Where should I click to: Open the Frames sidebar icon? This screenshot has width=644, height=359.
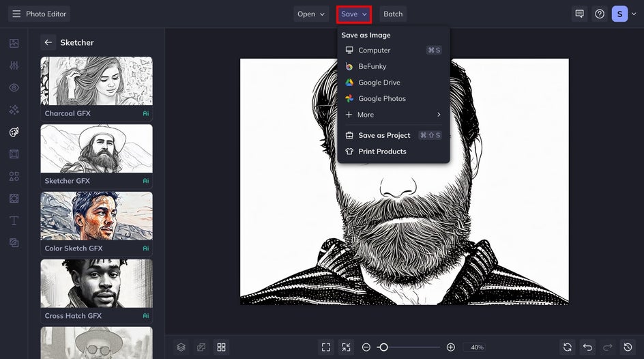(14, 154)
